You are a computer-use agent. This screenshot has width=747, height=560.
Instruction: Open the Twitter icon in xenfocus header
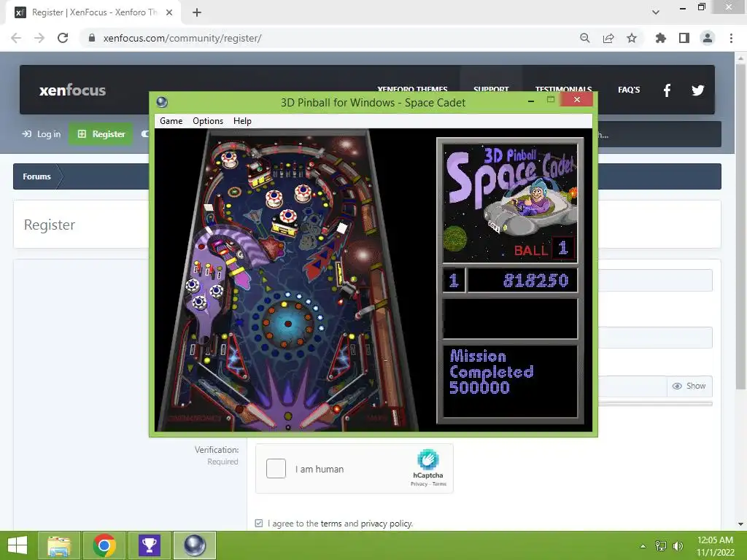pyautogui.click(x=698, y=90)
